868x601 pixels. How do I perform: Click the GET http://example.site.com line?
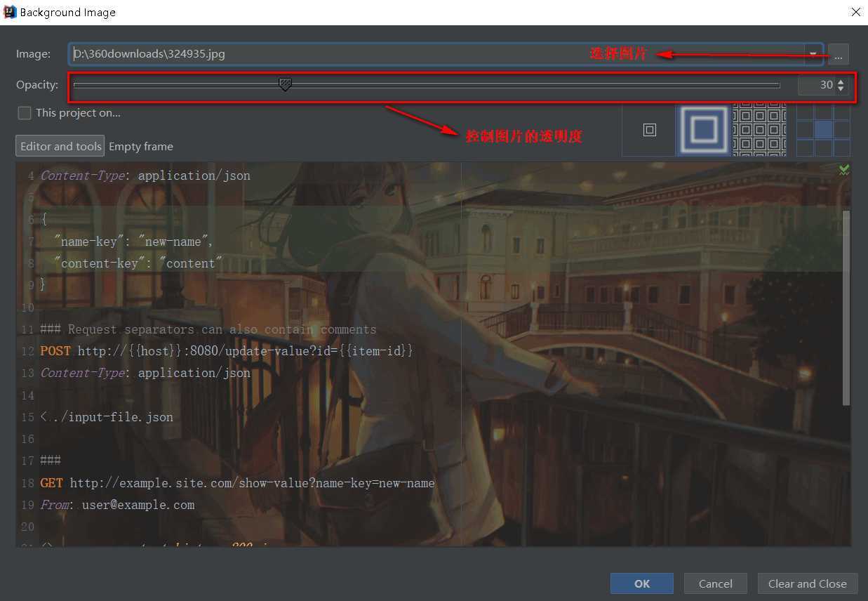tap(237, 483)
